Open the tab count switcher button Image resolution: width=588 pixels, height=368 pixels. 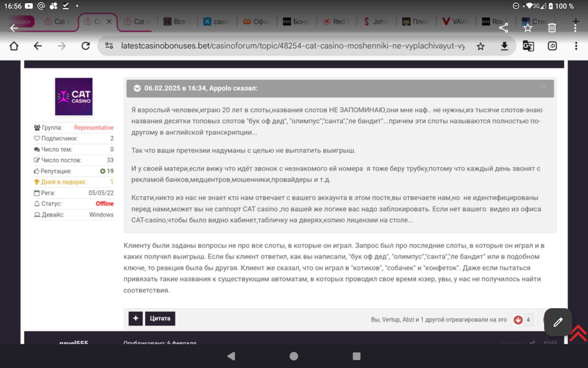click(552, 46)
